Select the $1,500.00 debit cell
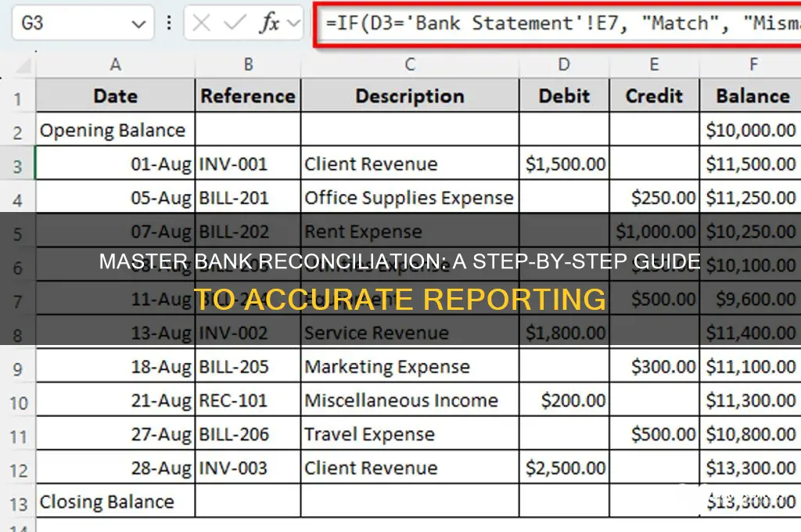 coord(564,164)
